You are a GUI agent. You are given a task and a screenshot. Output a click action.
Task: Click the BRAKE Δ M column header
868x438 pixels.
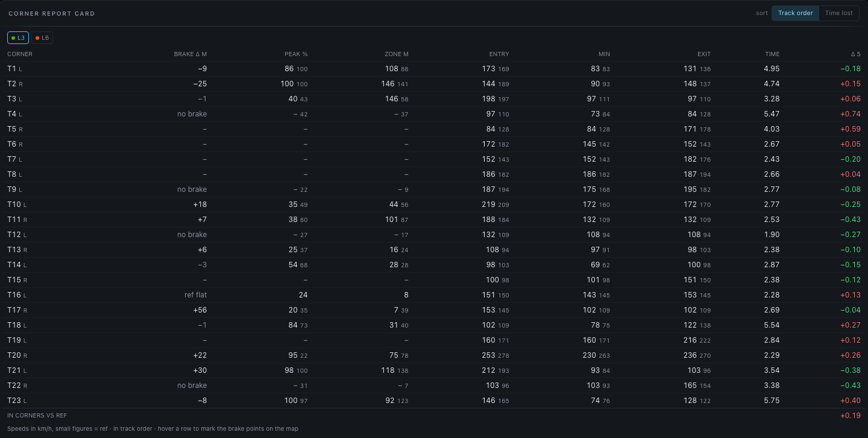click(x=190, y=54)
